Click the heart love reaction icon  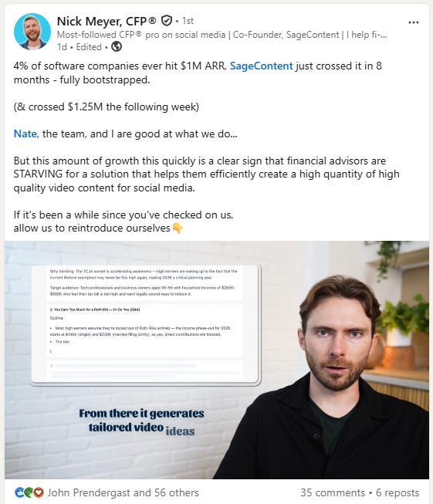pos(39,492)
